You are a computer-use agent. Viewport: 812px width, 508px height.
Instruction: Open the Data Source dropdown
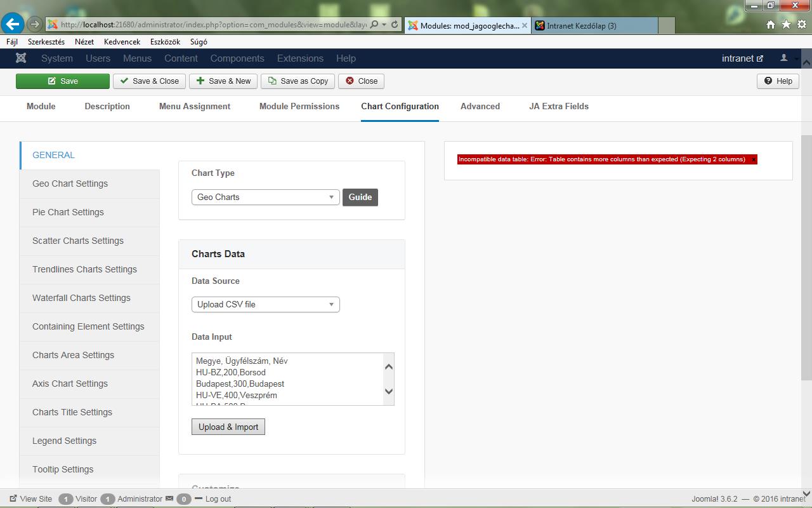(265, 304)
